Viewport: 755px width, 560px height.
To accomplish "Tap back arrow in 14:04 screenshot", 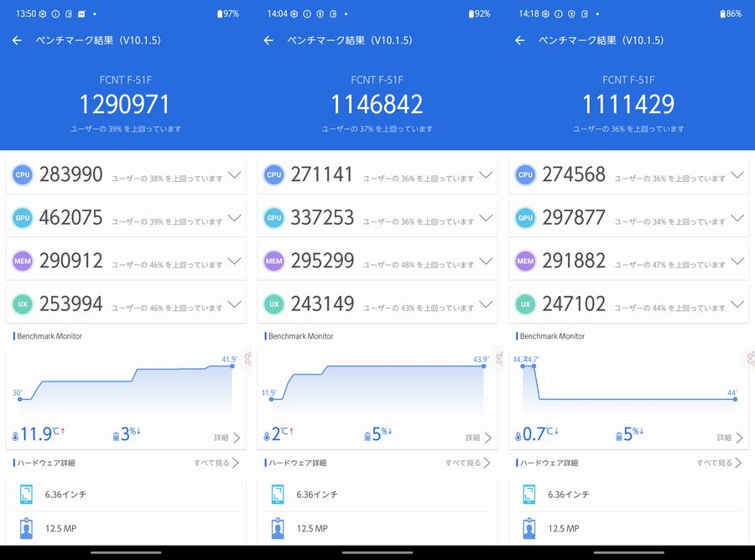I will (x=268, y=40).
